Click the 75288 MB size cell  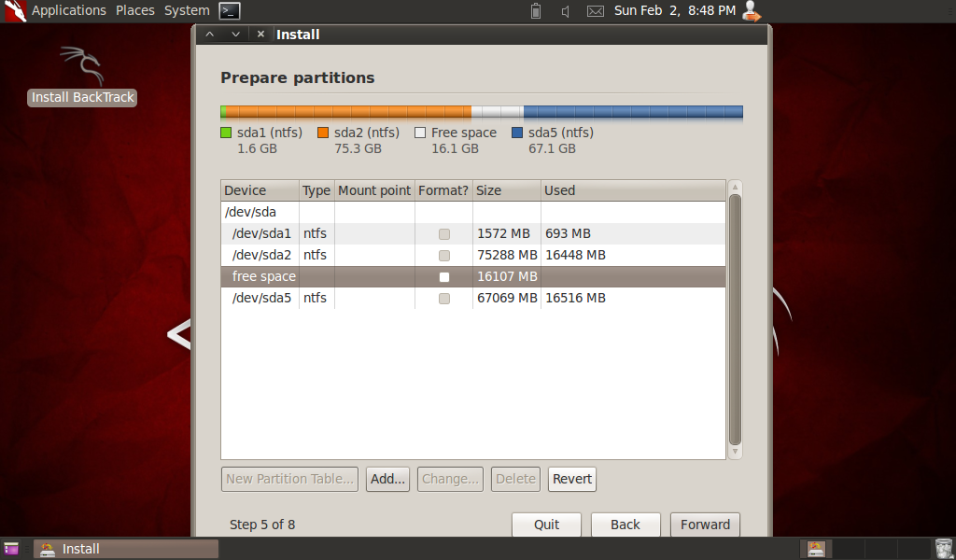pyautogui.click(x=507, y=255)
